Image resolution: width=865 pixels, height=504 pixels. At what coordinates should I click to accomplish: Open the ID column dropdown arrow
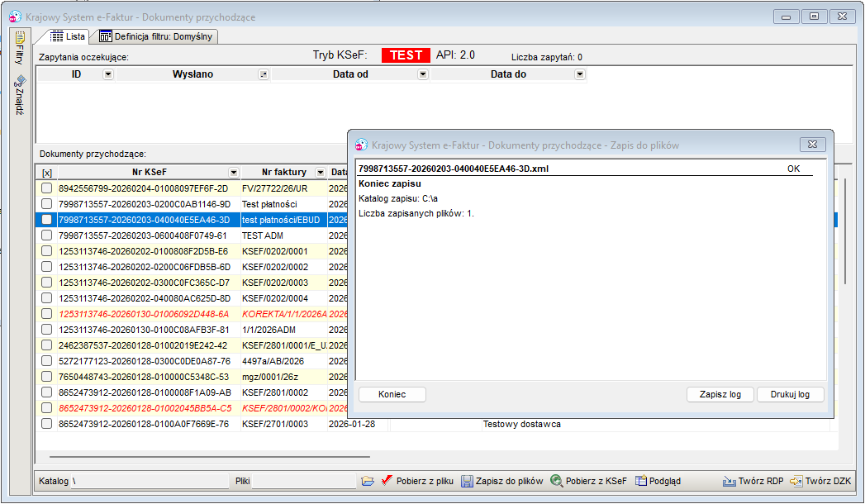[x=108, y=74]
